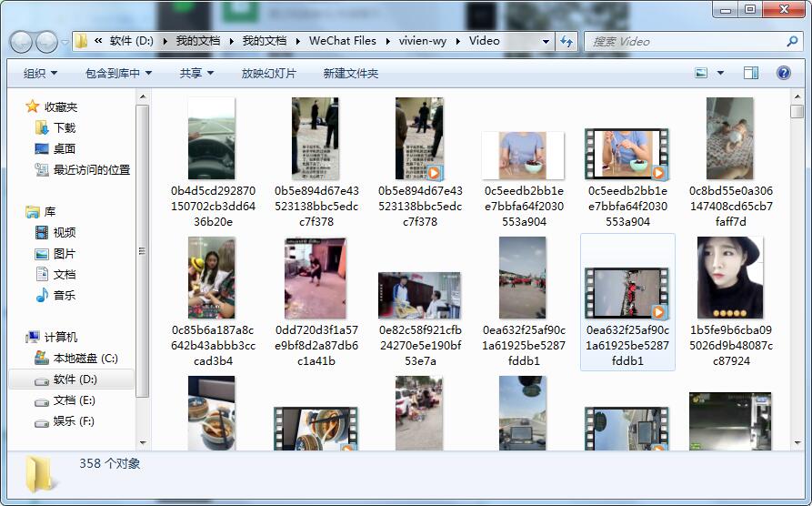Screen dimensions: 812x506
Task: Click file list scrollbar down arrow
Action: pos(797,443)
